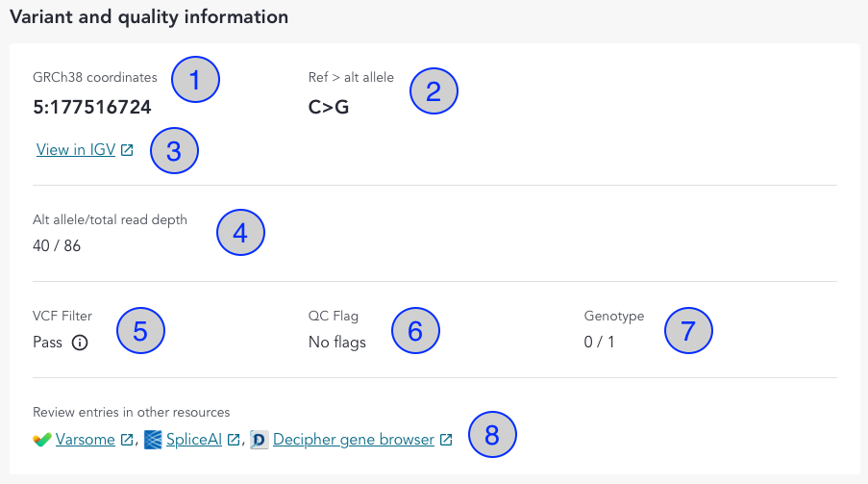Click the external-link icon after Varsome
The height and width of the screenshot is (484, 868).
(x=128, y=440)
